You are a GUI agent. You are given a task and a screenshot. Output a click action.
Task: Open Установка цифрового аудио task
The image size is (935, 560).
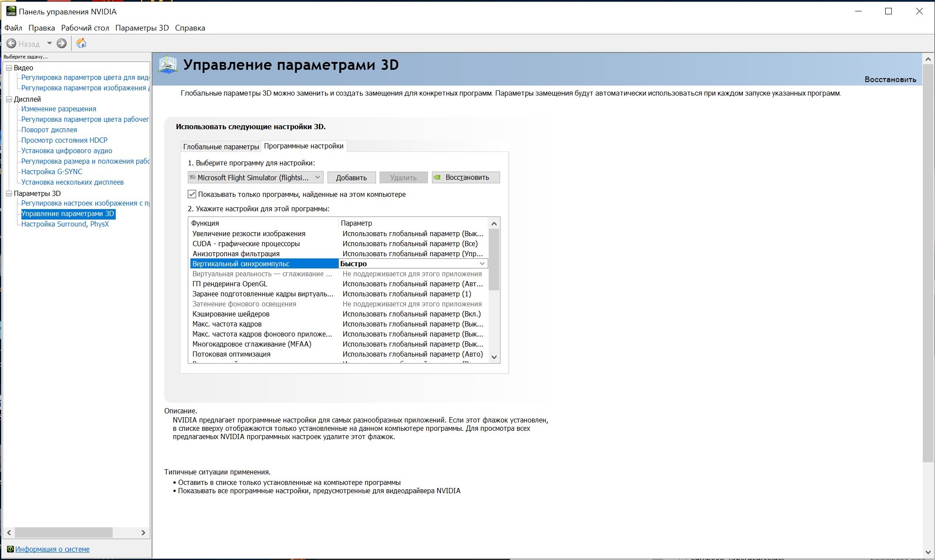pyautogui.click(x=66, y=151)
